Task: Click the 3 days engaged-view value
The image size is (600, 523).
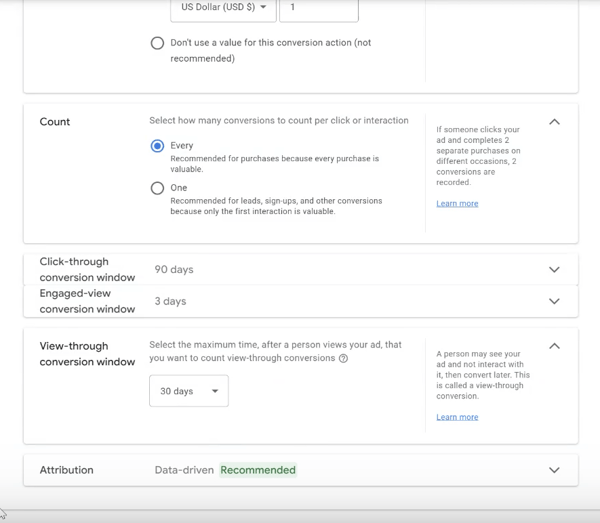Action: tap(170, 301)
